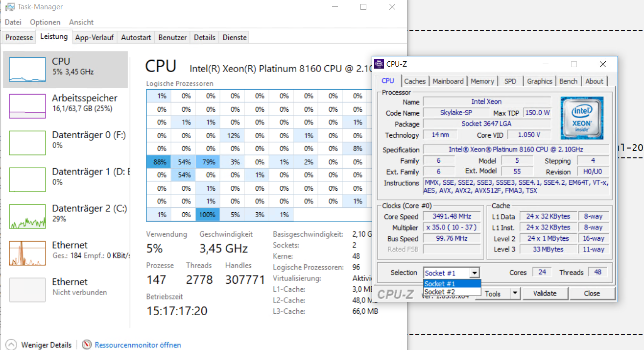Image resolution: width=644 pixels, height=350 pixels.
Task: Open the CPU tab in CPU-Z
Action: (x=388, y=81)
